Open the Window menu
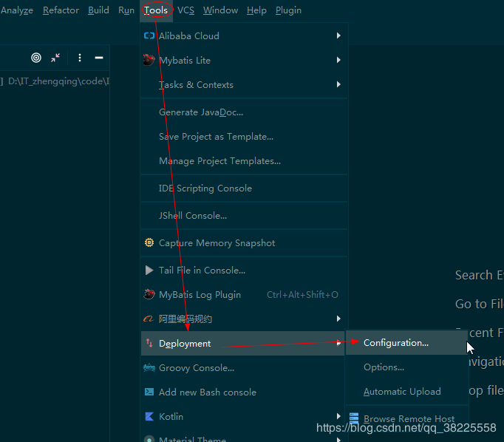 [x=220, y=10]
